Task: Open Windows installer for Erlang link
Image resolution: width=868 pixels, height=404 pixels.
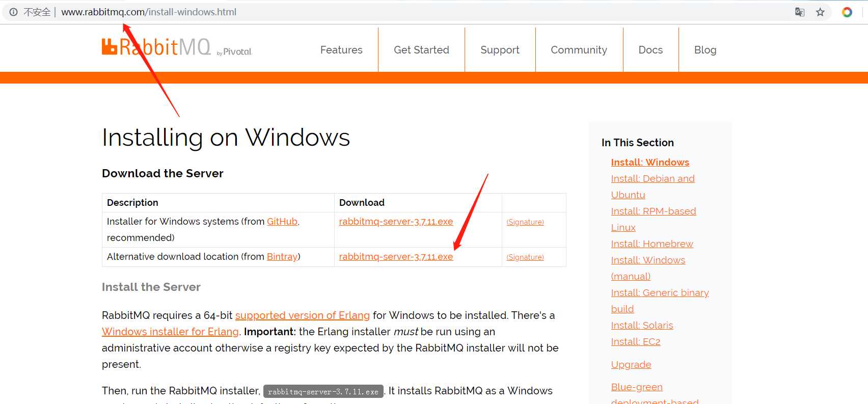Action: pyautogui.click(x=170, y=332)
